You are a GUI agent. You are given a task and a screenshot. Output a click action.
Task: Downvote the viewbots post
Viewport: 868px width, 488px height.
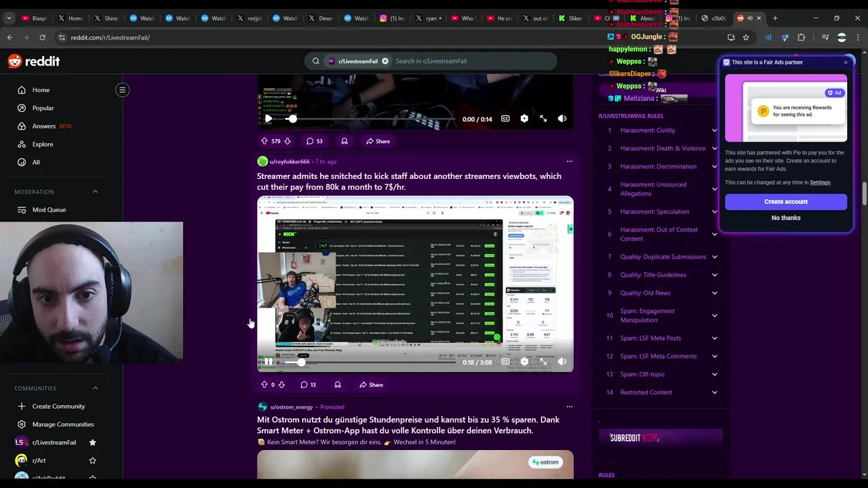coord(281,384)
